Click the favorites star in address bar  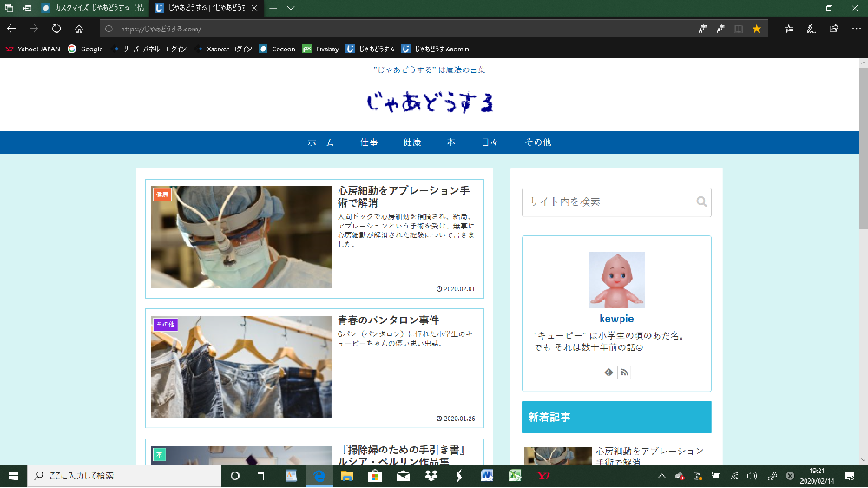click(756, 29)
